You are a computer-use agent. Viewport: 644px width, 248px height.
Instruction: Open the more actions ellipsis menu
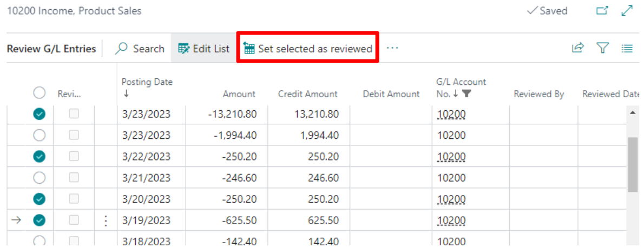pos(393,49)
